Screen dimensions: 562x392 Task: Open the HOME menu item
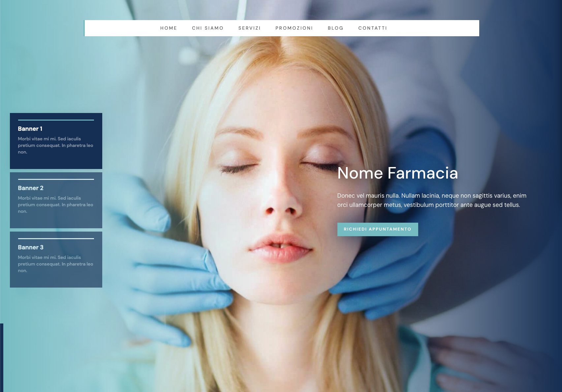click(x=169, y=28)
